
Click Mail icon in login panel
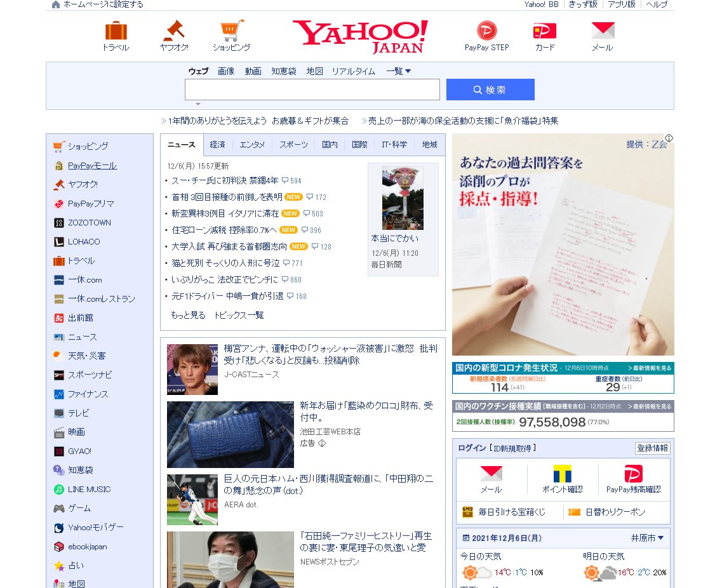491,474
